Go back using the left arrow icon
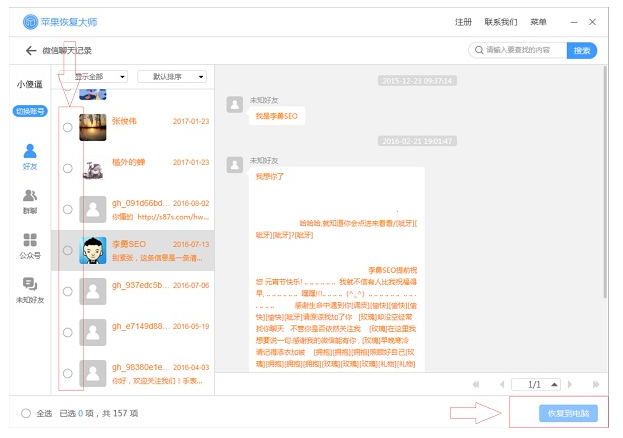The image size is (623, 438). (31, 50)
